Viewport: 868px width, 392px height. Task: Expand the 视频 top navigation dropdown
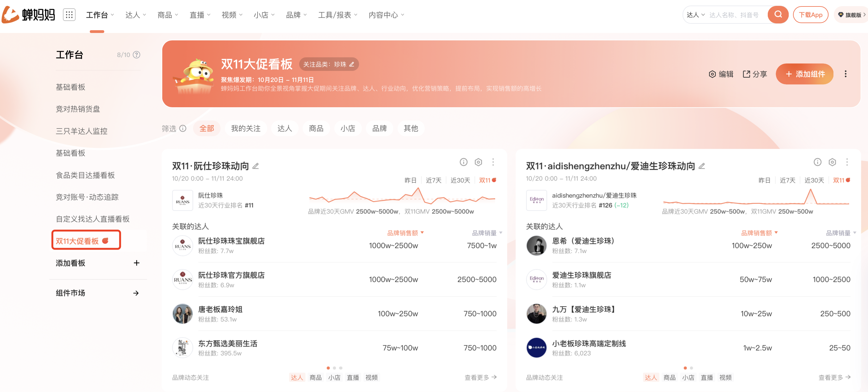click(232, 15)
